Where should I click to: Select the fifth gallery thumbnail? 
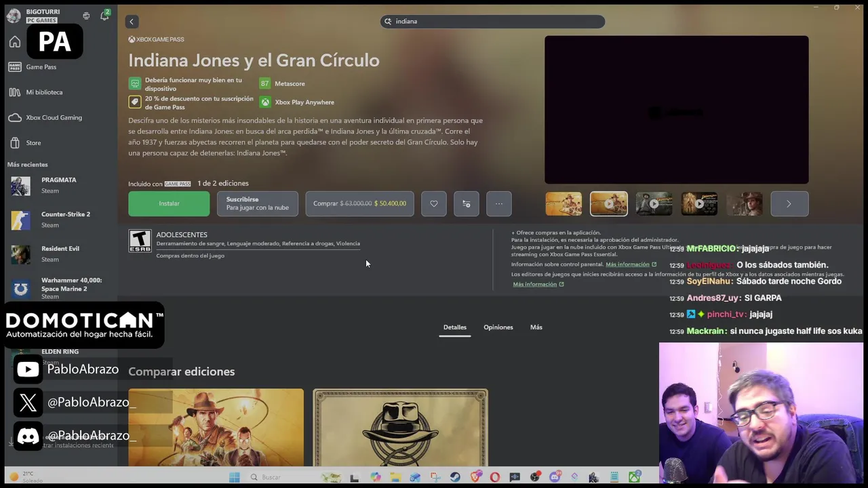(x=745, y=204)
